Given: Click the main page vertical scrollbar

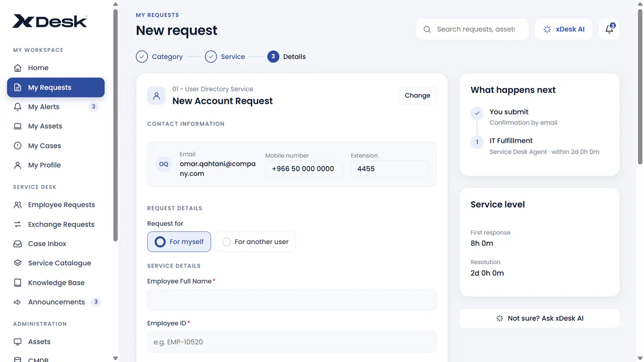Looking at the screenshot, I should click(x=640, y=86).
